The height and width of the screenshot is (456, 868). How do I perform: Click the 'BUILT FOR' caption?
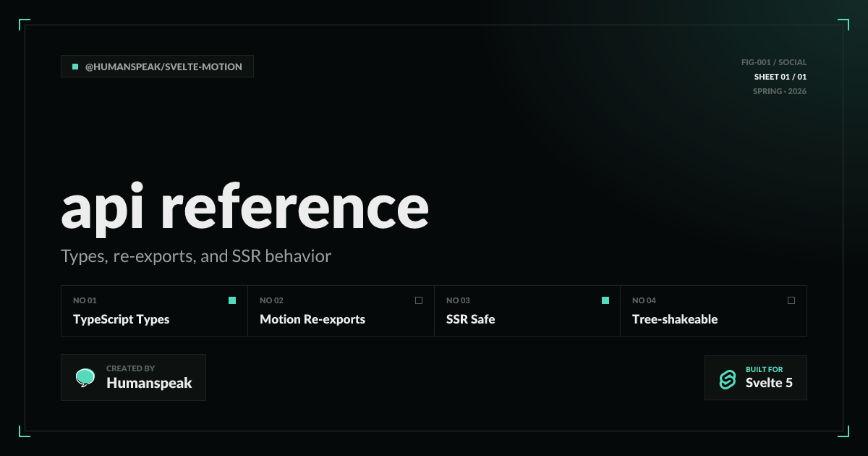coord(764,369)
